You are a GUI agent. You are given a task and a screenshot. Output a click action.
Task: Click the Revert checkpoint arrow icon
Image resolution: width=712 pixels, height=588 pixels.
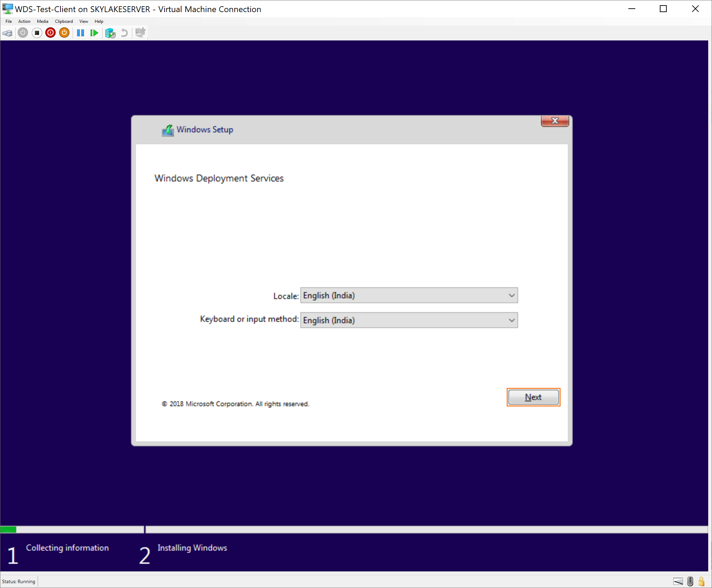tap(124, 33)
